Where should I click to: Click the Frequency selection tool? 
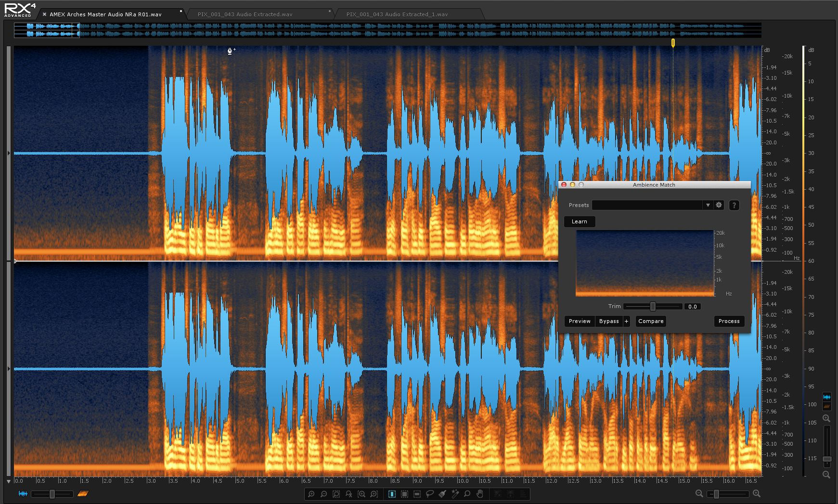(417, 494)
